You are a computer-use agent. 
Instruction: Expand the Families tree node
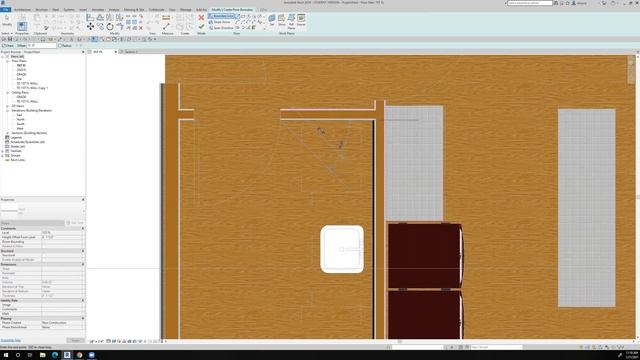click(x=3, y=151)
